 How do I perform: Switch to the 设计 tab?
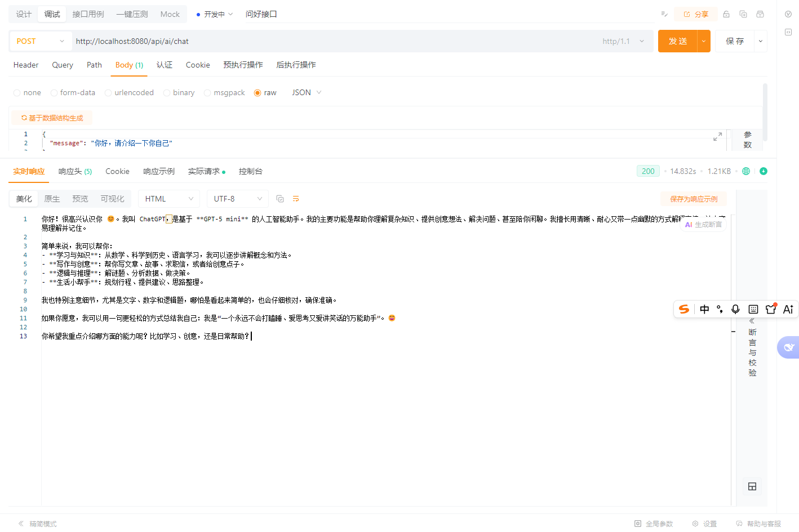coord(24,14)
